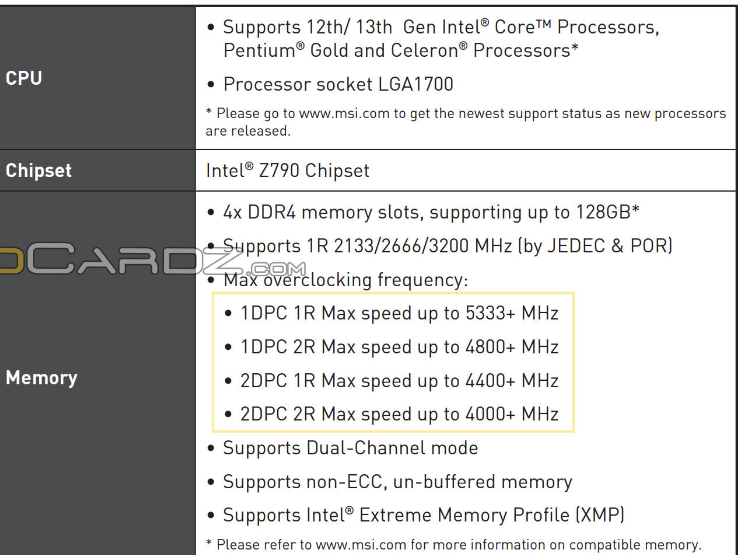Click the 2DPC 2R 4000+ MHz entry
This screenshot has height=555, width=742.
click(x=399, y=414)
